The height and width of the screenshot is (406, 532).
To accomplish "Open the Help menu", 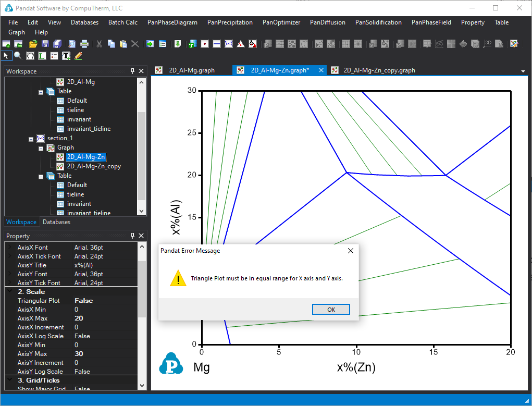I will tap(41, 32).
